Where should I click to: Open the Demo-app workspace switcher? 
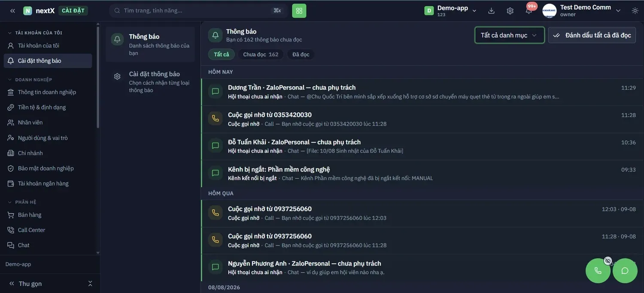coord(451,11)
